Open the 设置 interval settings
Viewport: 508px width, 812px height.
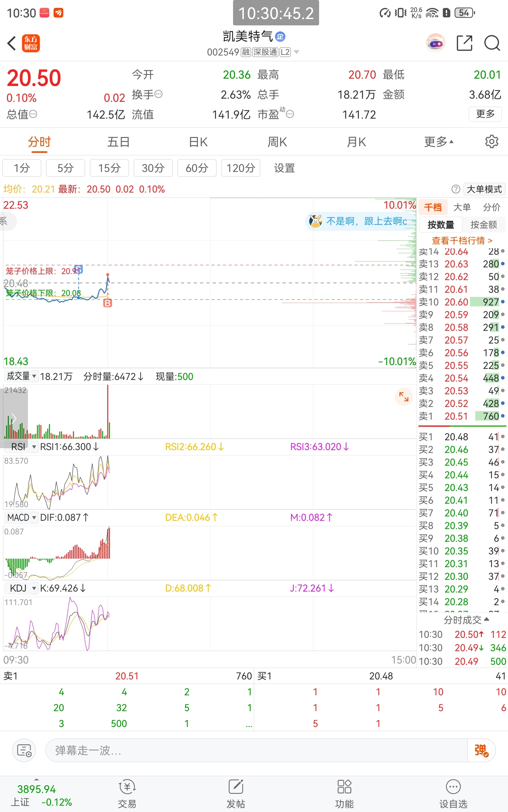tap(284, 168)
